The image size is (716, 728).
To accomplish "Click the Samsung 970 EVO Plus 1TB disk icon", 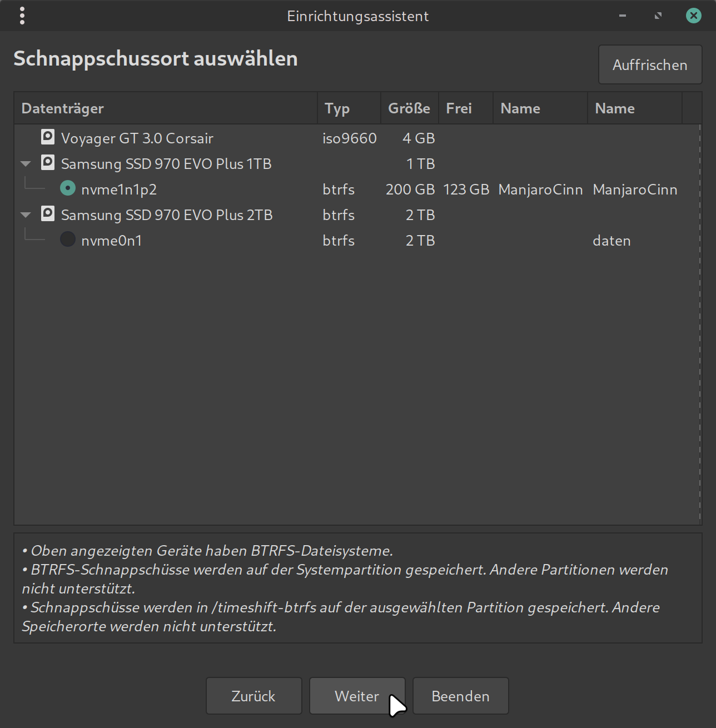I will tap(48, 163).
